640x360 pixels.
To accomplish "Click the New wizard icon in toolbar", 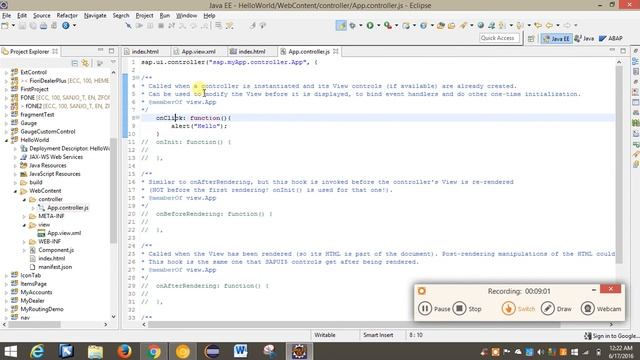I will tap(5, 26).
